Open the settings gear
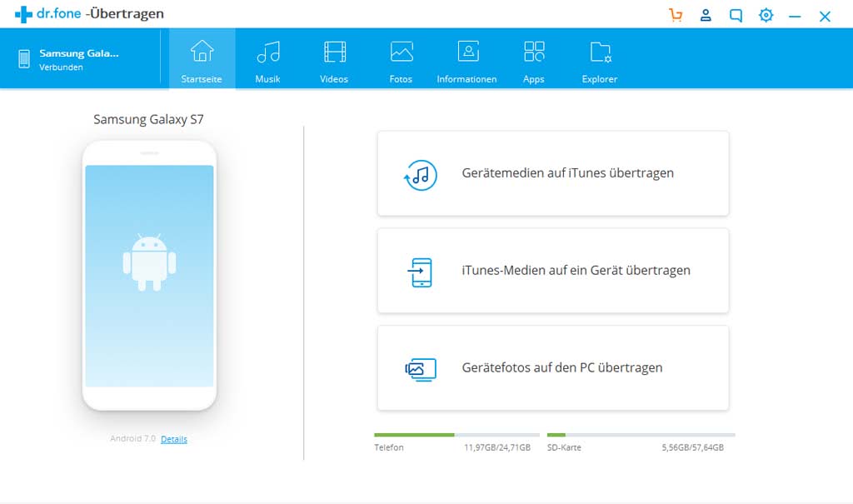 point(766,15)
